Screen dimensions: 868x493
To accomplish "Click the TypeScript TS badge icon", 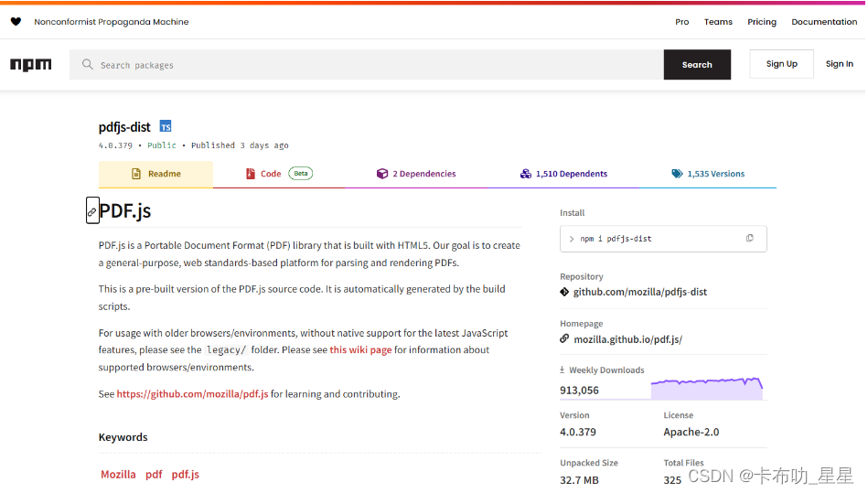I will click(x=166, y=126).
